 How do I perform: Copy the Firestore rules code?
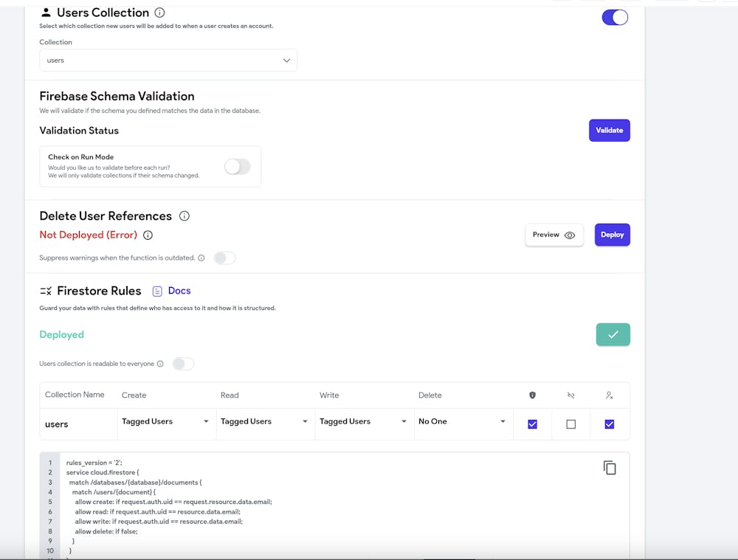click(610, 468)
